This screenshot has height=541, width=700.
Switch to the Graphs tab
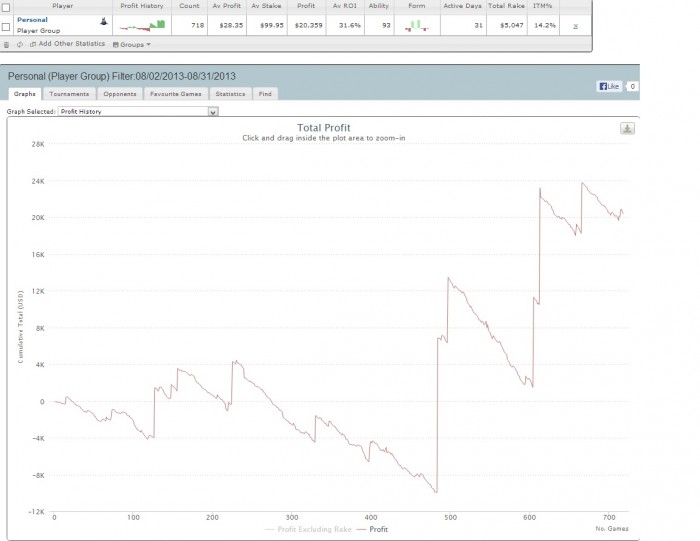click(x=25, y=94)
